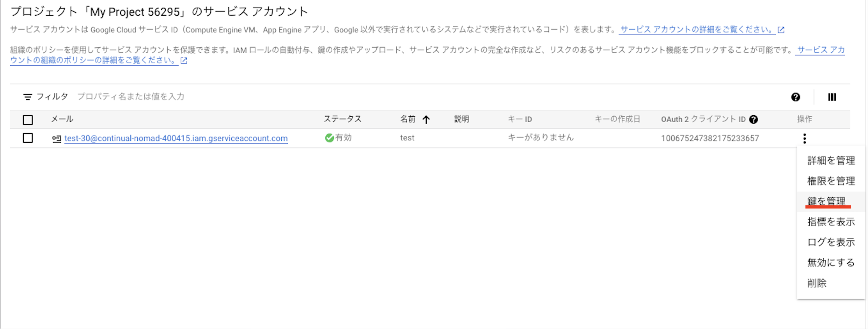Check the checkbox for the test-30 row
The height and width of the screenshot is (329, 868).
coord(28,138)
